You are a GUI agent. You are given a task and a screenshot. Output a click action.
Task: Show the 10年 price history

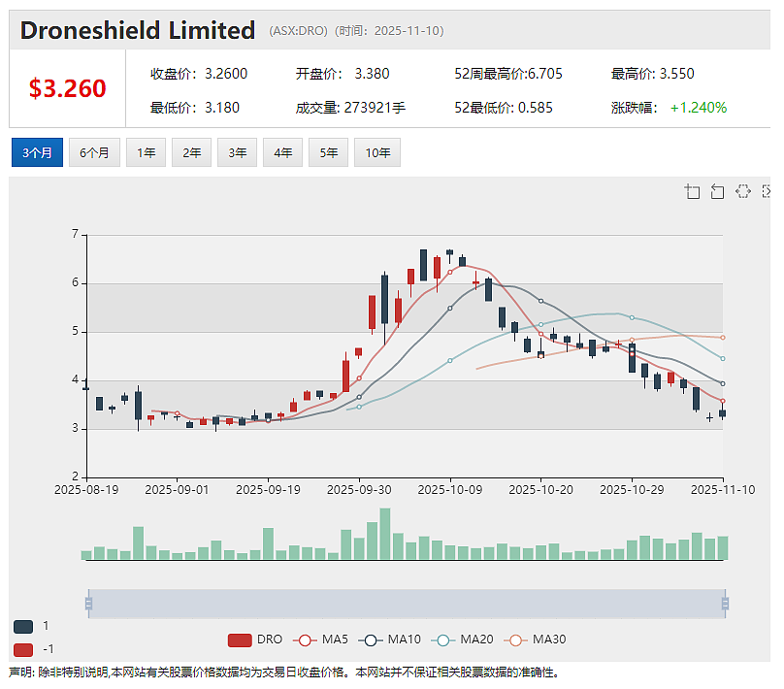377,152
